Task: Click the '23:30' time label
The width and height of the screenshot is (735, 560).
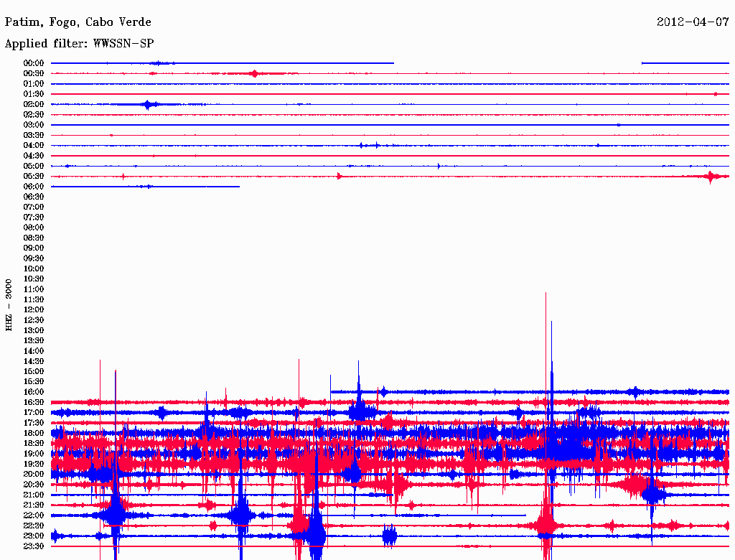Action: [x=34, y=546]
